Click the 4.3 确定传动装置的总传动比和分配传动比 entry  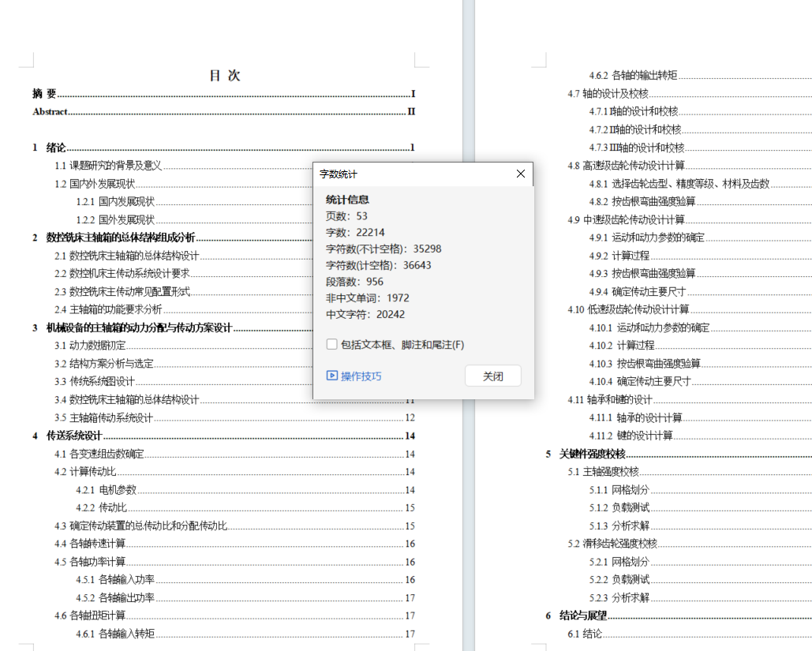pyautogui.click(x=234, y=526)
